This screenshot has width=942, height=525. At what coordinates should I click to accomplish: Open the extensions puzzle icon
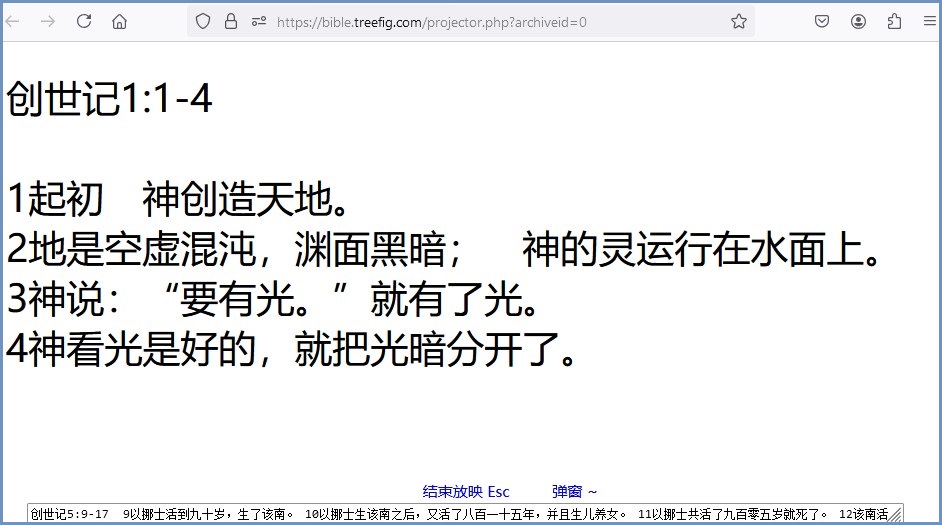[894, 21]
